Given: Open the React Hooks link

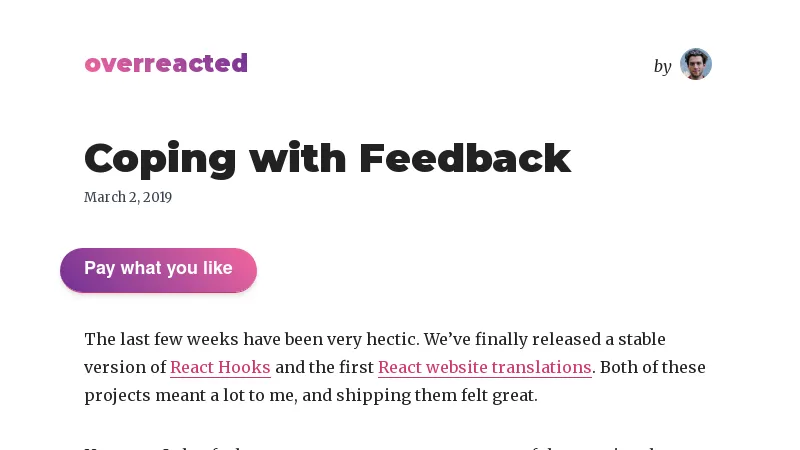Looking at the screenshot, I should pos(220,367).
